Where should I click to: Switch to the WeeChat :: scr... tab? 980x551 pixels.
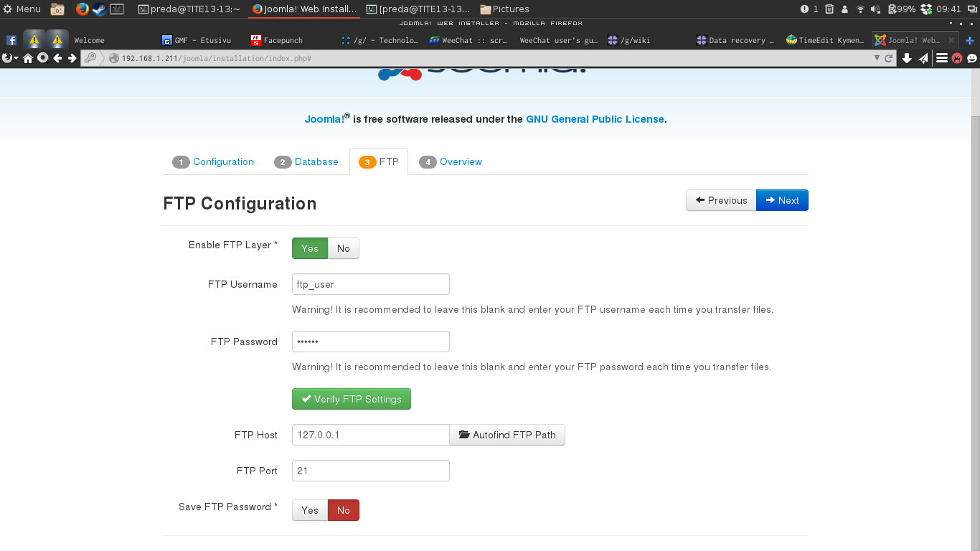[x=469, y=40]
